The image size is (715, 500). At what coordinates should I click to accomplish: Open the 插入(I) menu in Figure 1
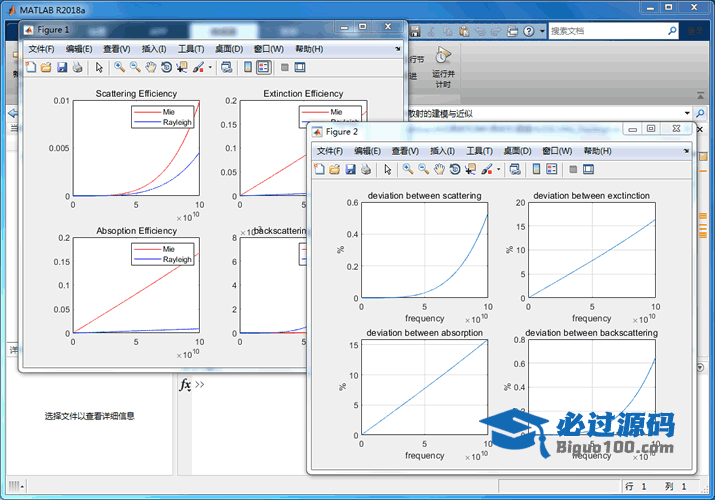(154, 49)
